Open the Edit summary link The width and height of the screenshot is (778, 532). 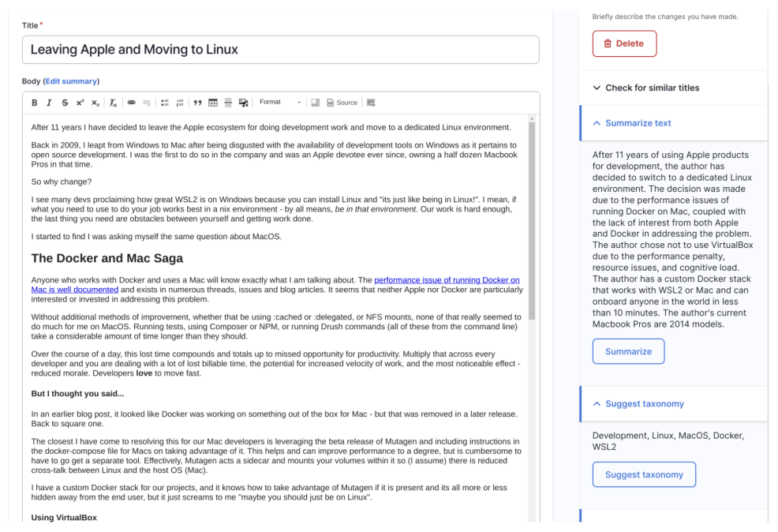click(x=71, y=81)
